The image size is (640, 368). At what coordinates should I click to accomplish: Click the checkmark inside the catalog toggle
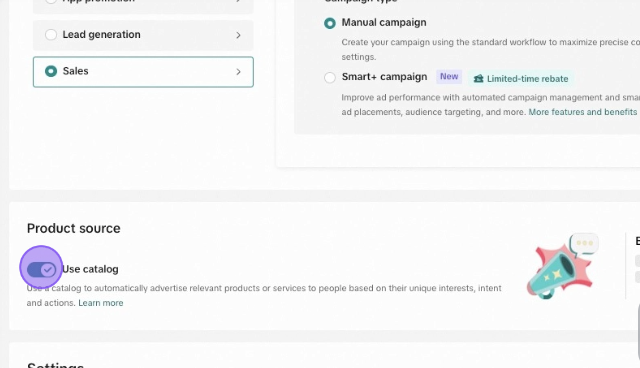(48, 270)
